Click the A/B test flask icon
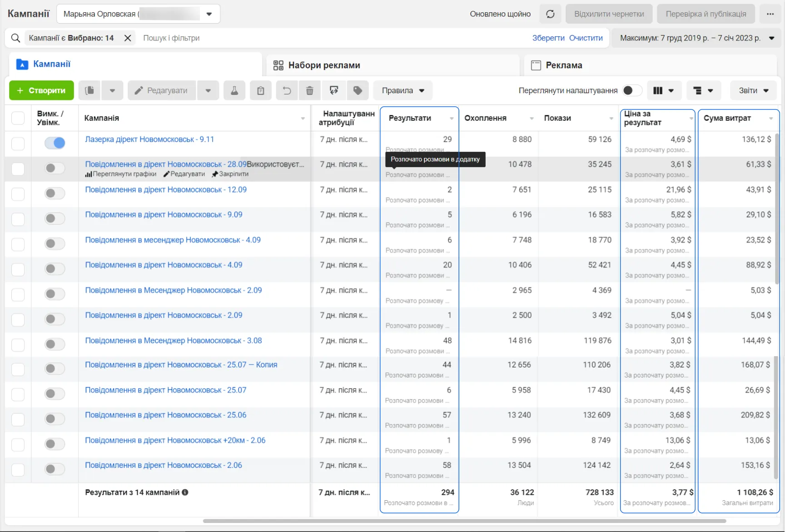Viewport: 785px width, 532px height. [x=234, y=90]
